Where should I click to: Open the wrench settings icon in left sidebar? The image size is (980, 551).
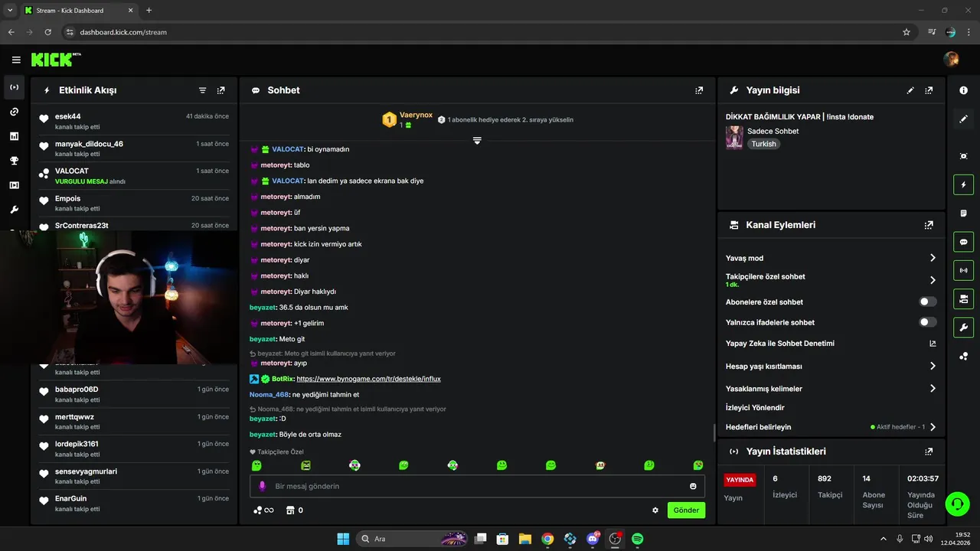(14, 210)
